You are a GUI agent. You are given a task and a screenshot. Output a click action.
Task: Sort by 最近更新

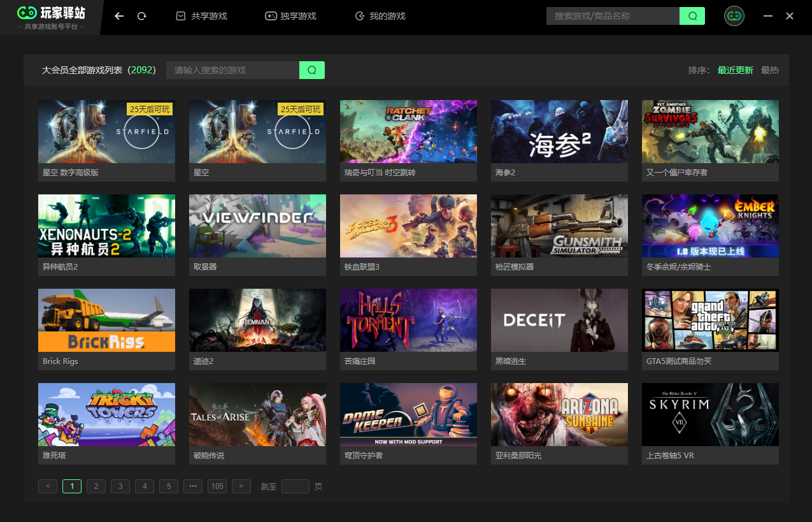(735, 70)
